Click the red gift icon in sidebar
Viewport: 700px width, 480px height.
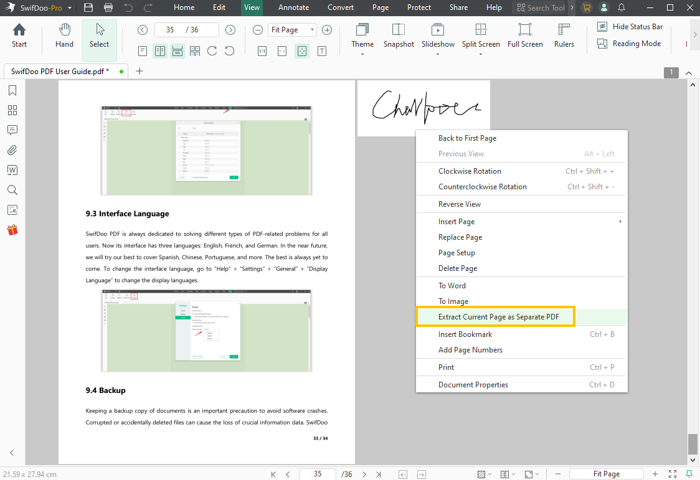pyautogui.click(x=12, y=230)
